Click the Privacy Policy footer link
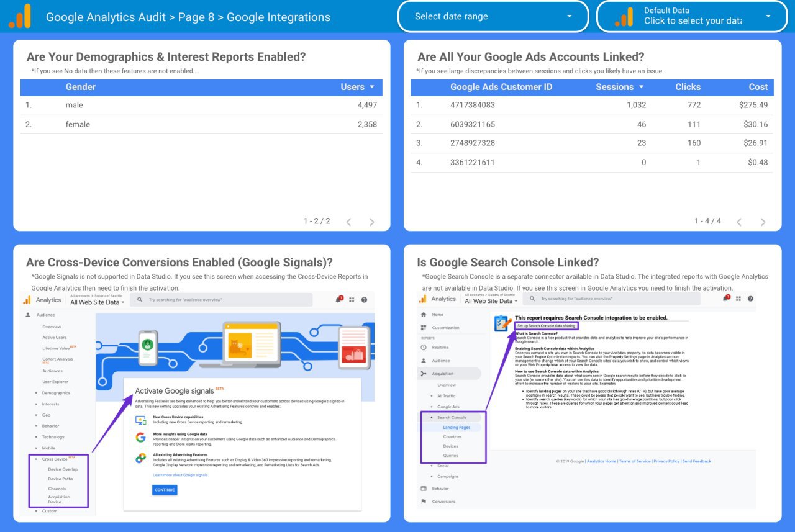This screenshot has height=532, width=795. [x=666, y=461]
